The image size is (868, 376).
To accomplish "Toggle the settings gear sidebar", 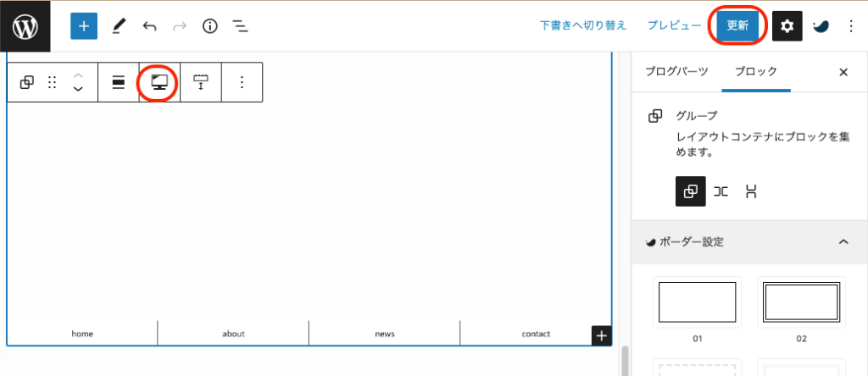I will 787,26.
